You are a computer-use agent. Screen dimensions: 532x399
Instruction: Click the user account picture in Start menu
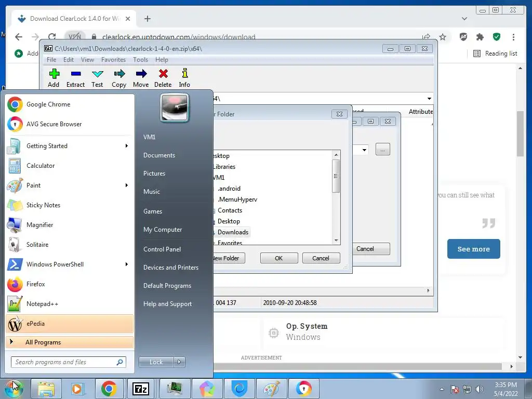[x=175, y=108]
